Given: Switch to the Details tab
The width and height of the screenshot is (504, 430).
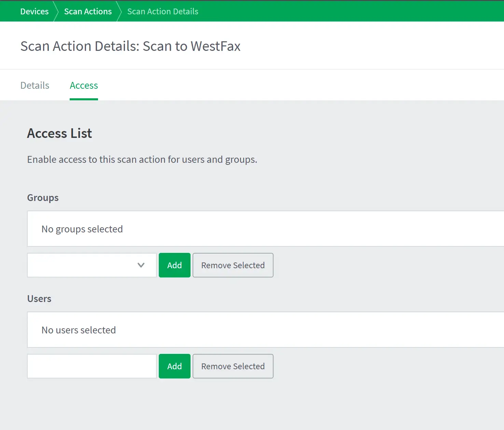Looking at the screenshot, I should click(35, 85).
